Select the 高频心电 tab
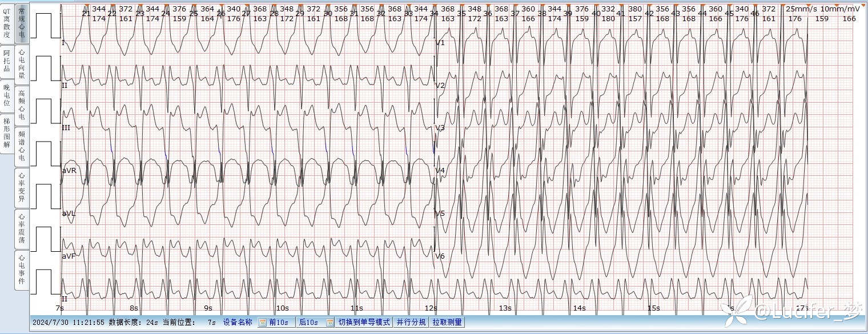Viewport: 868px width, 334px height. tap(22, 104)
